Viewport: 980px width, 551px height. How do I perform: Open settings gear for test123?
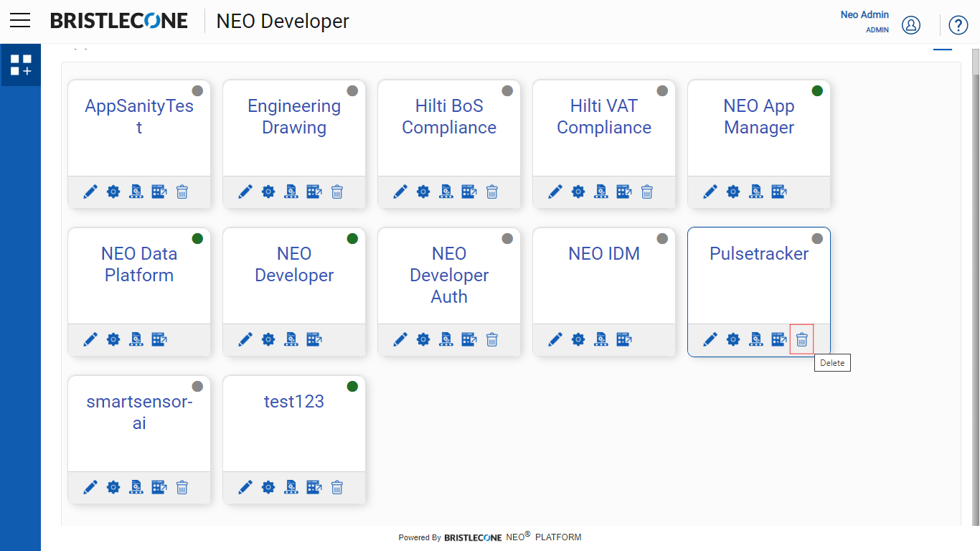(x=268, y=487)
